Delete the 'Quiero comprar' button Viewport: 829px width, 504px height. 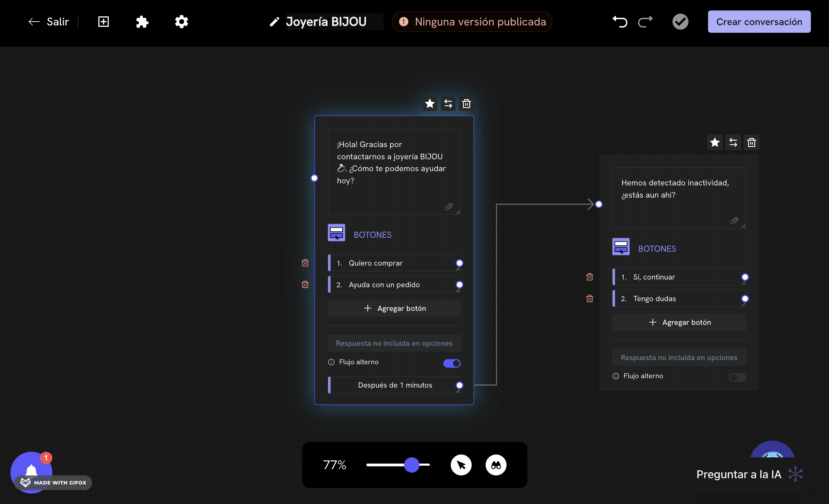click(305, 263)
